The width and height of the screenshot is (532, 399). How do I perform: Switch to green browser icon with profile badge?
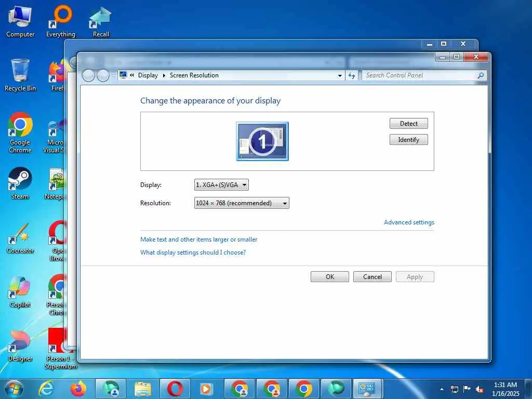pyautogui.click(x=111, y=389)
